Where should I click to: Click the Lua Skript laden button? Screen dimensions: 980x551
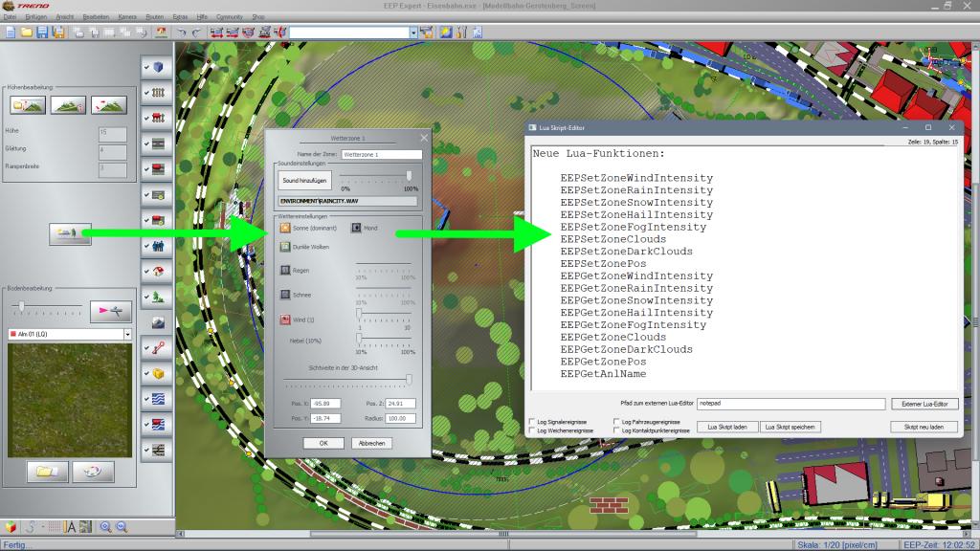pos(727,428)
